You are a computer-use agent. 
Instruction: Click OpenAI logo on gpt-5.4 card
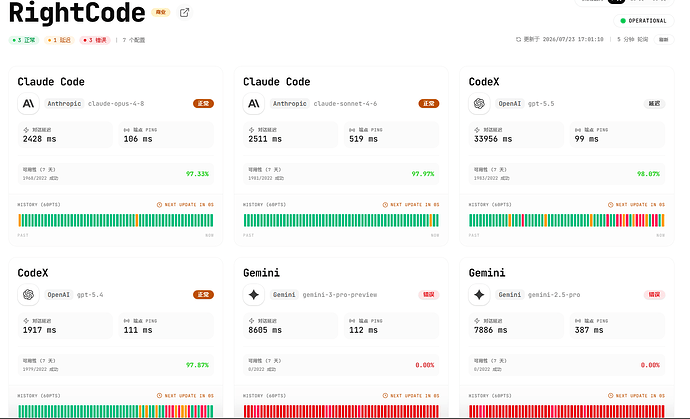point(29,294)
